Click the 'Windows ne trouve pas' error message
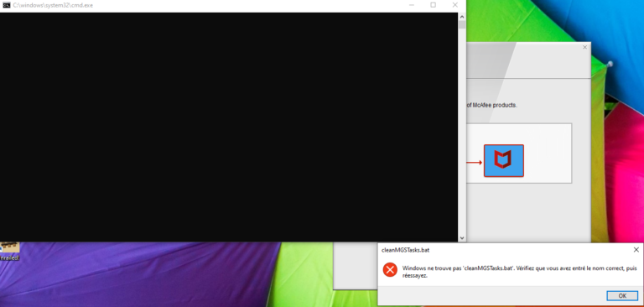 pyautogui.click(x=520, y=272)
